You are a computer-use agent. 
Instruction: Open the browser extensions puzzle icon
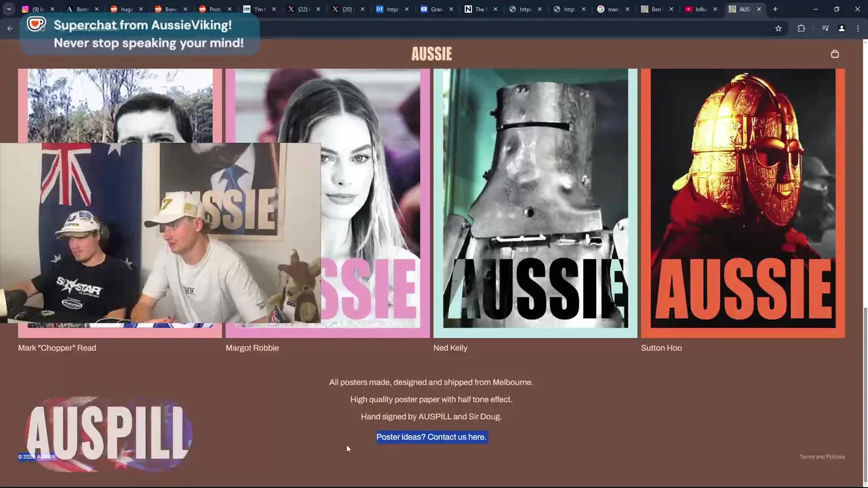801,28
